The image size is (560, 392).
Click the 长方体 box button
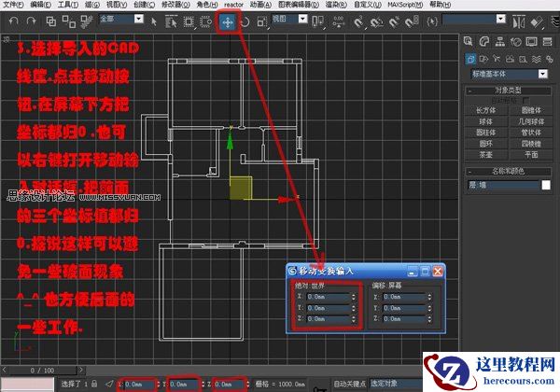click(x=485, y=110)
